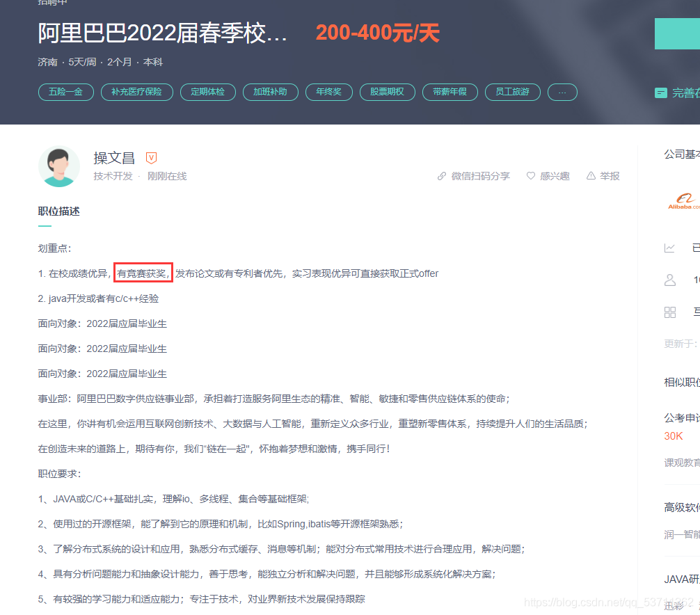Click the 补充医疗保险 benefit tag
Image resolution: width=700 pixels, height=615 pixels.
click(x=136, y=92)
